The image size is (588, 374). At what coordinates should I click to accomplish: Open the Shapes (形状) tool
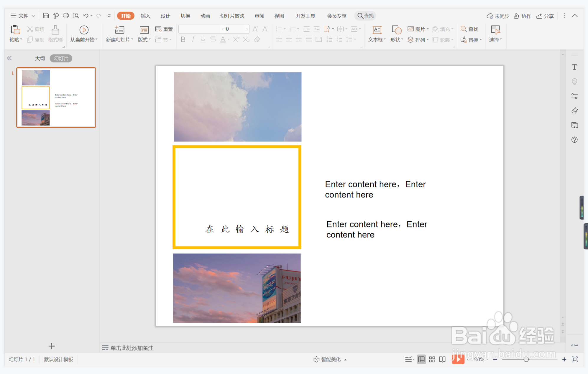pos(397,30)
